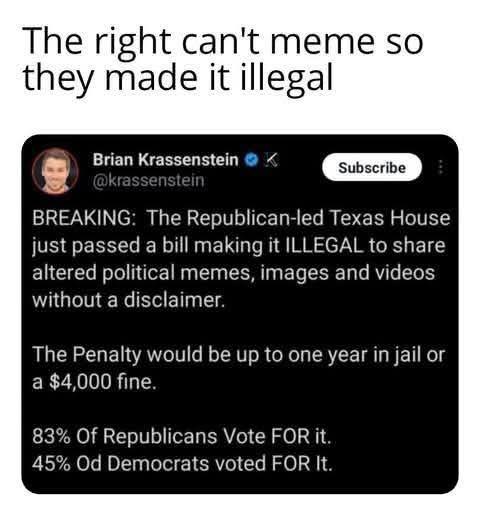
Task: Click the Subscribe button
Action: 372,167
